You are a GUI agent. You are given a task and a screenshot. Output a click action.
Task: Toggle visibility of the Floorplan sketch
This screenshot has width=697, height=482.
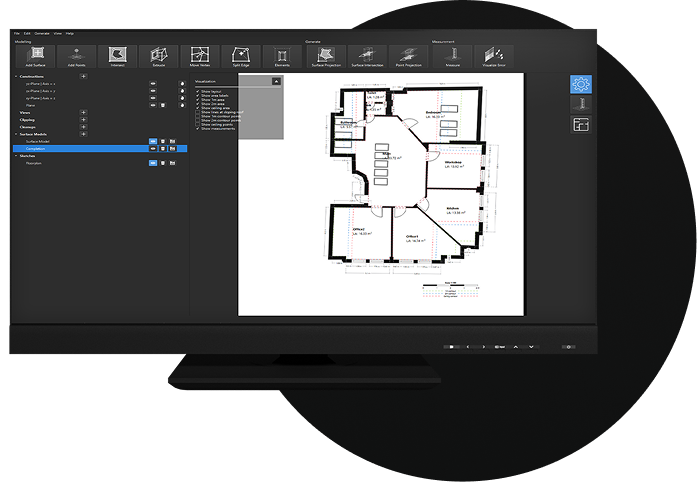[152, 161]
